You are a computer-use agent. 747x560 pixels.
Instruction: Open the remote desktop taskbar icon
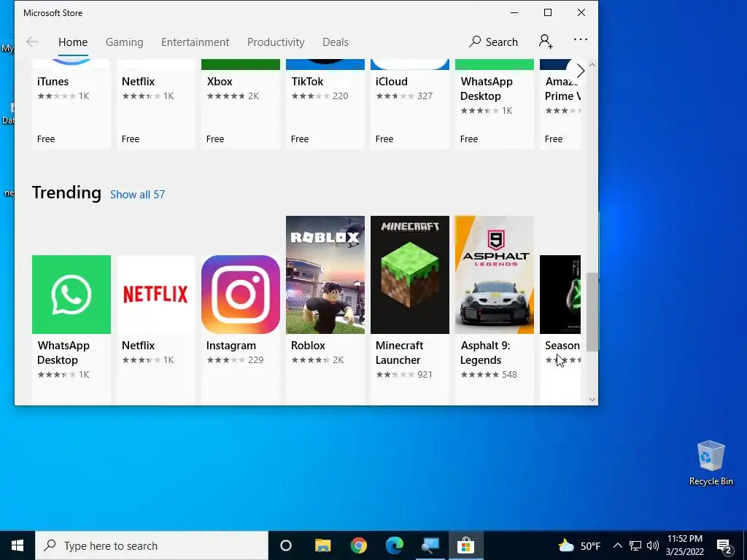430,545
